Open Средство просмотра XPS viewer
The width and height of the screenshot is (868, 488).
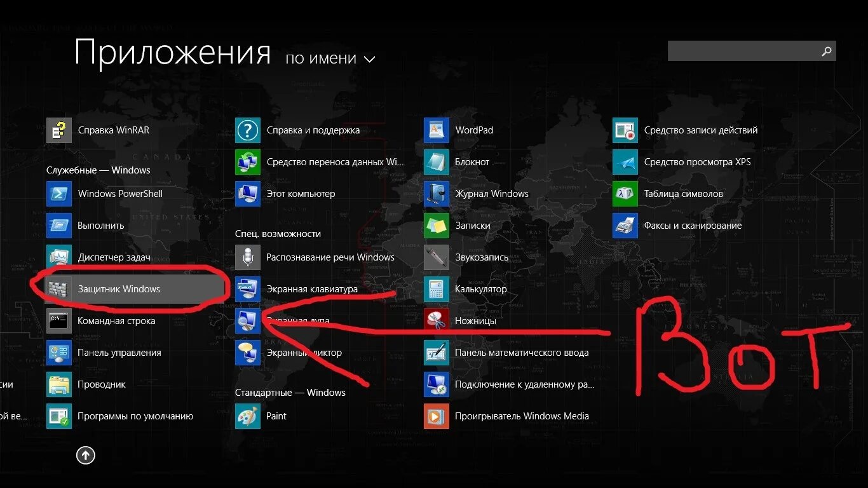pyautogui.click(x=682, y=162)
